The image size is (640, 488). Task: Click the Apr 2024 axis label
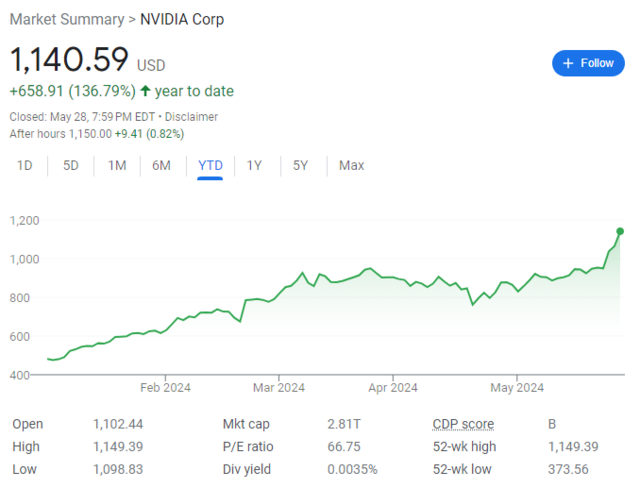(x=393, y=388)
